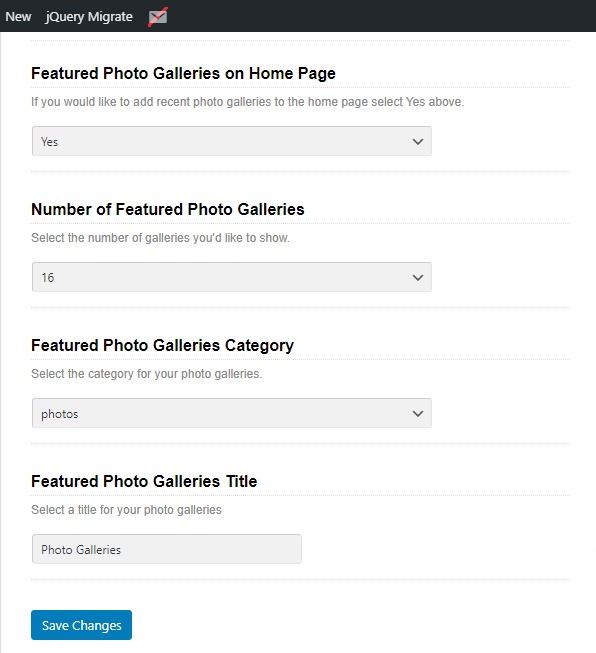This screenshot has width=596, height=653.
Task: Open the jQuery Migrate admin bar item
Action: 89,17
